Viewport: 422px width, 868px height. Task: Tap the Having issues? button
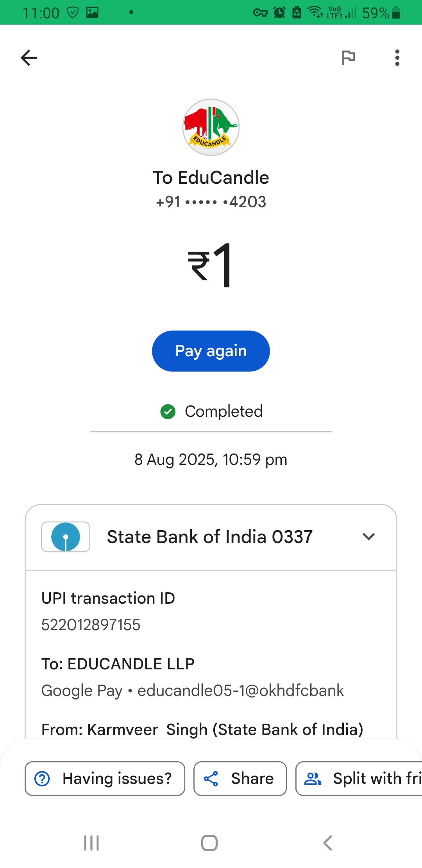(105, 778)
